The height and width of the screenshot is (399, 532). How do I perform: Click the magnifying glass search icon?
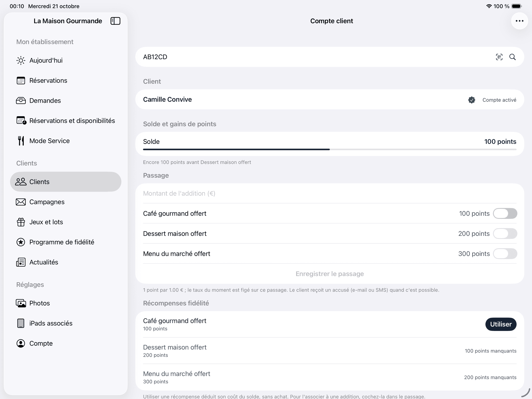tap(513, 57)
